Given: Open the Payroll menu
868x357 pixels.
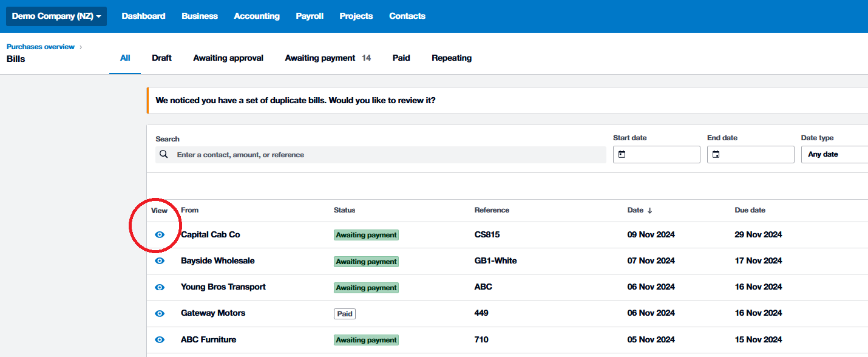Looking at the screenshot, I should (310, 16).
